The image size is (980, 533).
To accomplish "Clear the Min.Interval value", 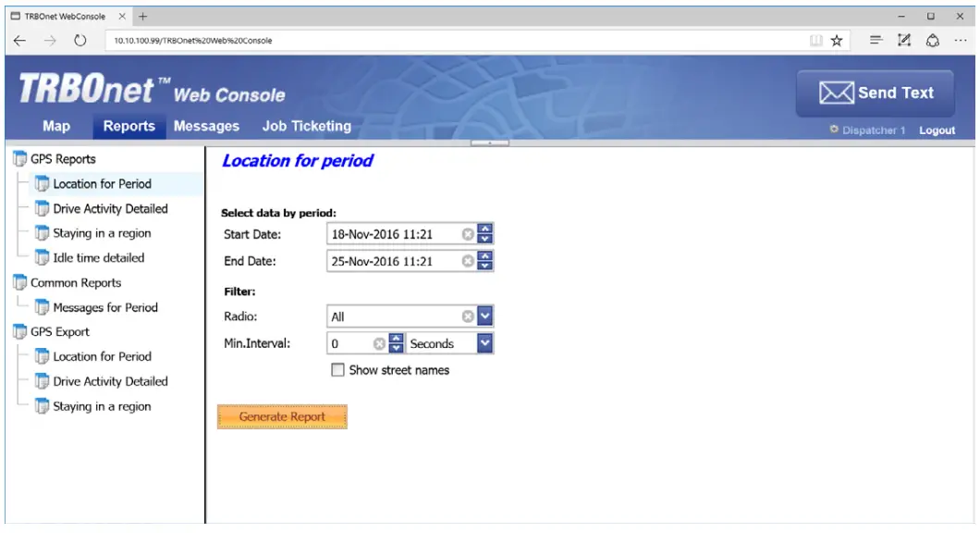I will coord(379,343).
